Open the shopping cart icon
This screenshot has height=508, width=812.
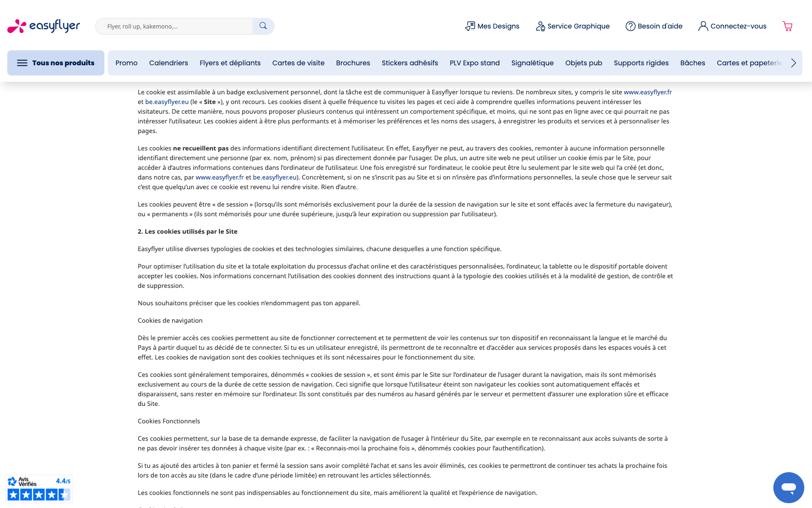[787, 26]
